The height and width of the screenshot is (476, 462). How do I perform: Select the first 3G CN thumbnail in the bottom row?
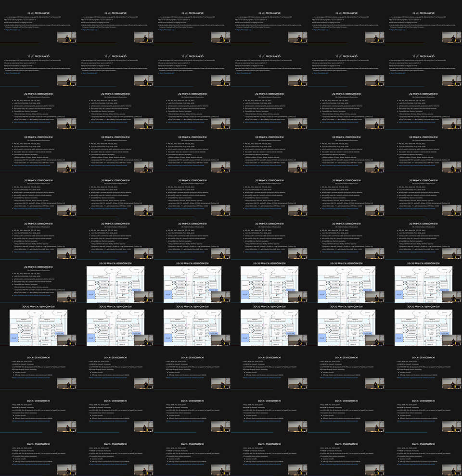point(38,454)
